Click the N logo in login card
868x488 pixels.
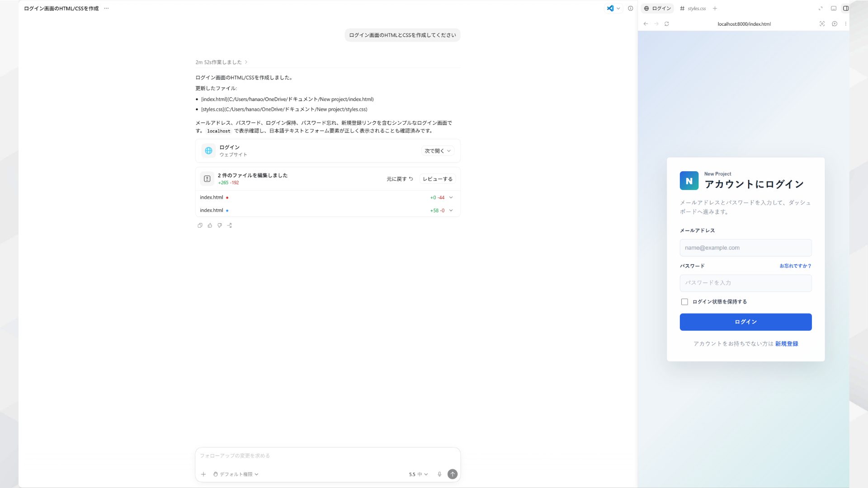tap(689, 181)
